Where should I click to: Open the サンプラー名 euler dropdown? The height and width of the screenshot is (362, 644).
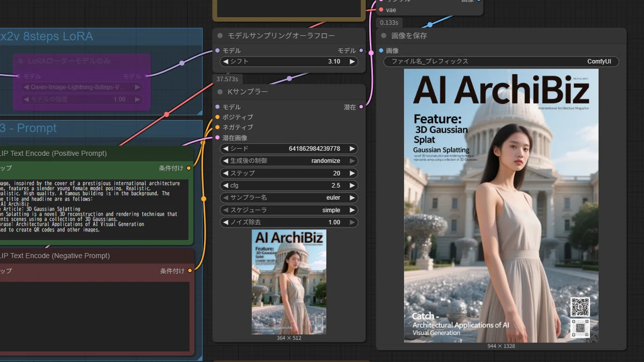(289, 198)
